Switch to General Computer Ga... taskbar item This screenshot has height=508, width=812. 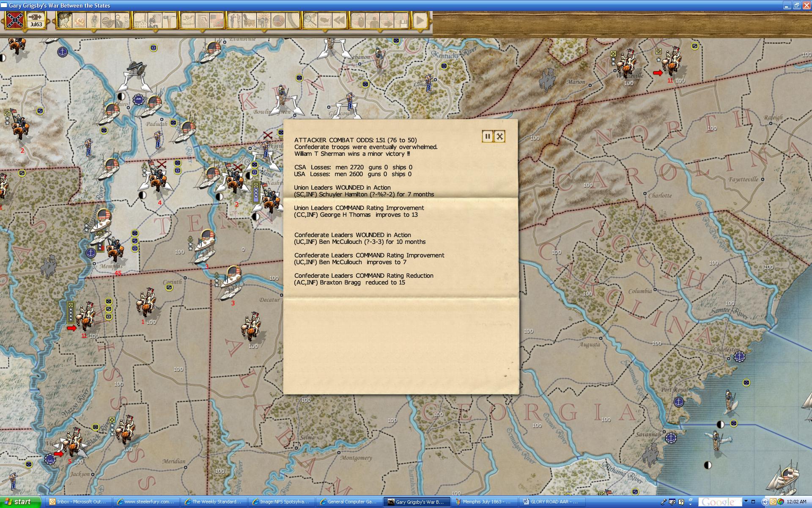click(349, 502)
